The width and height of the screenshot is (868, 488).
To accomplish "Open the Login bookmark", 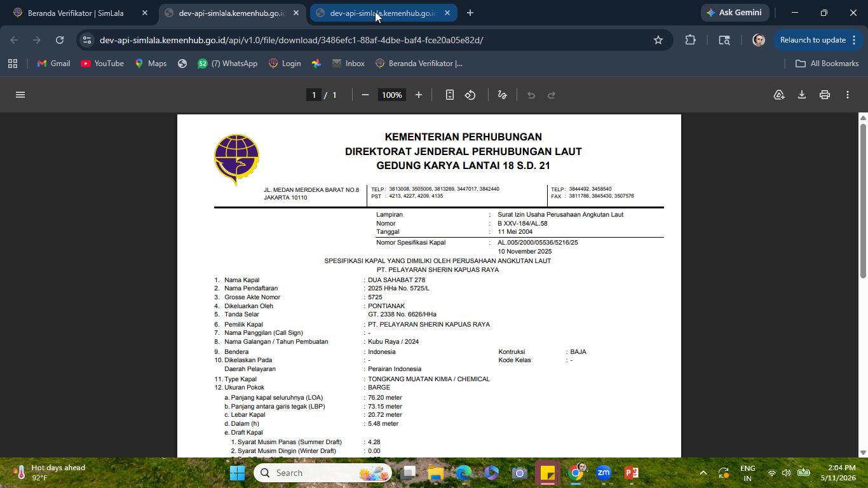I will pyautogui.click(x=285, y=64).
